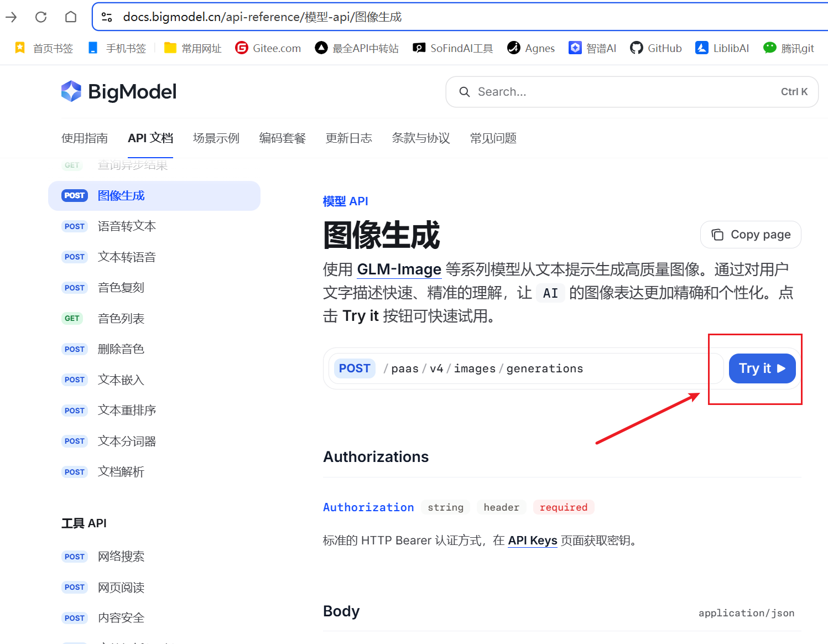Viewport: 828px width, 644px height.
Task: Click the 工具 API section header
Action: pos(84,523)
